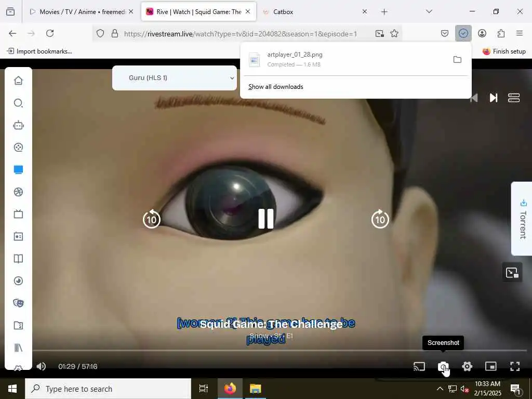The image size is (532, 399).
Task: Click Import bookmarks...
Action: (x=39, y=51)
